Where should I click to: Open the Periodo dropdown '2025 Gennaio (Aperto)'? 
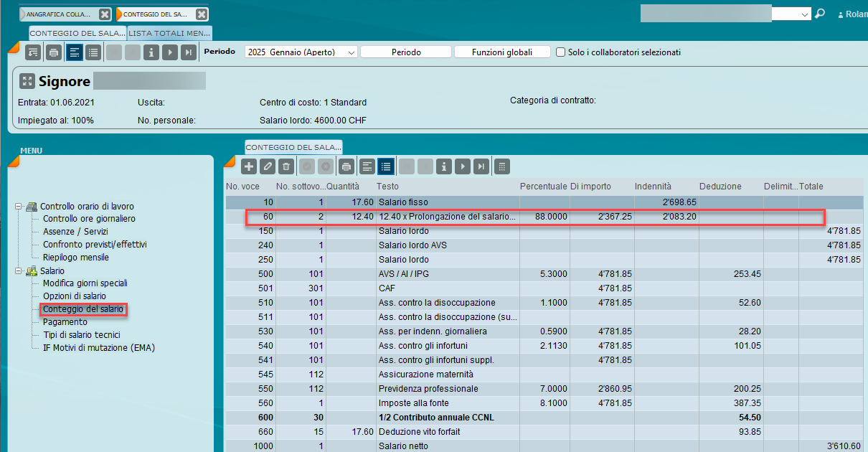[301, 52]
